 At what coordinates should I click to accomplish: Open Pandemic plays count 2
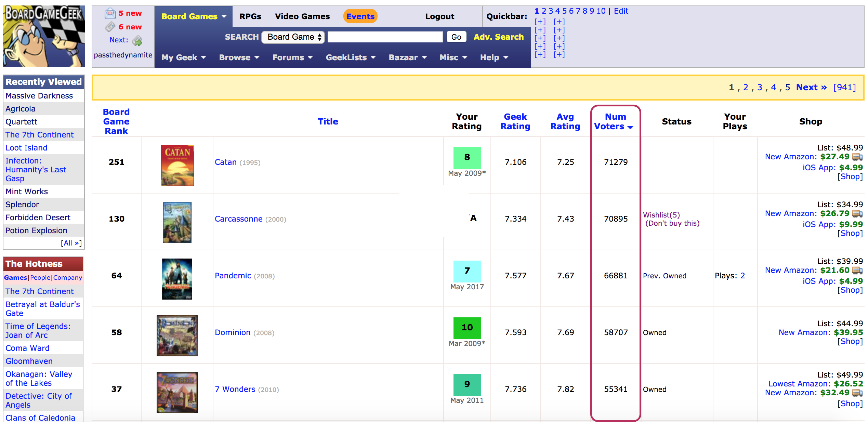point(742,276)
